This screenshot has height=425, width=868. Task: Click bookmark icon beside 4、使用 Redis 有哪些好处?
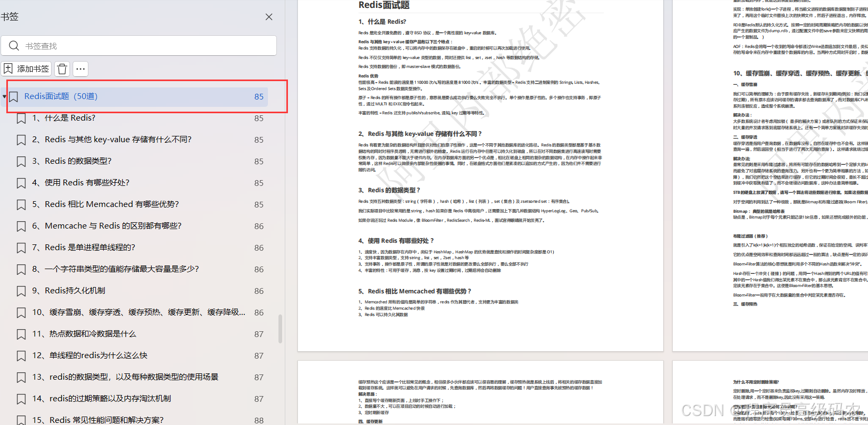point(21,183)
